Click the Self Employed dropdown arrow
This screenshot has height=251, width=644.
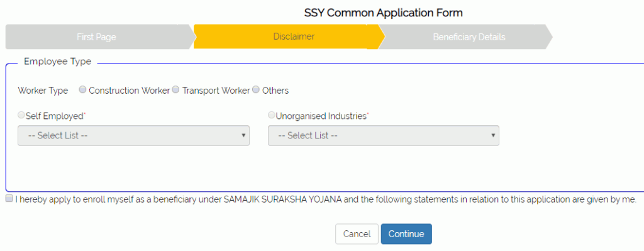click(243, 135)
